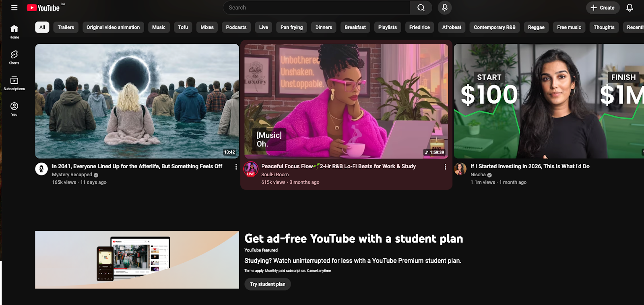
Task: Open Subscriptions in sidebar
Action: point(14,83)
